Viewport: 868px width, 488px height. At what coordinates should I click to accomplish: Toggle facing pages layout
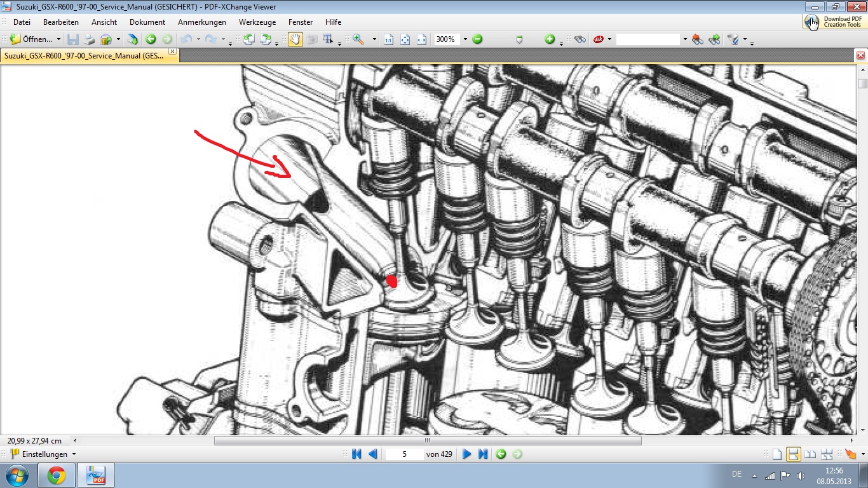pos(810,454)
